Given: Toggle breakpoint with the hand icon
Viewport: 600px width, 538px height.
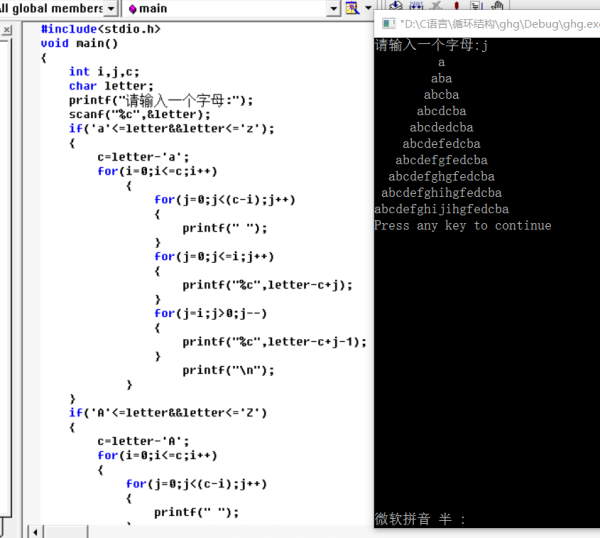Looking at the screenshot, I should click(x=497, y=5).
